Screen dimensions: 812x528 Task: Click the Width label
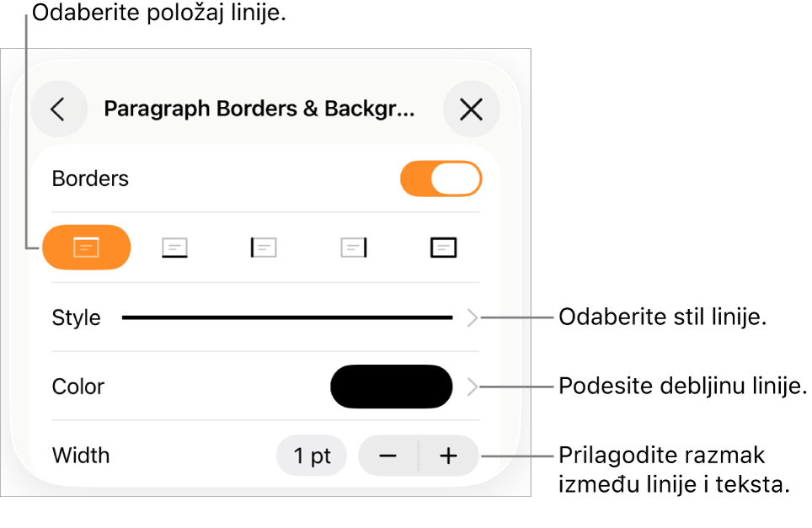(81, 456)
